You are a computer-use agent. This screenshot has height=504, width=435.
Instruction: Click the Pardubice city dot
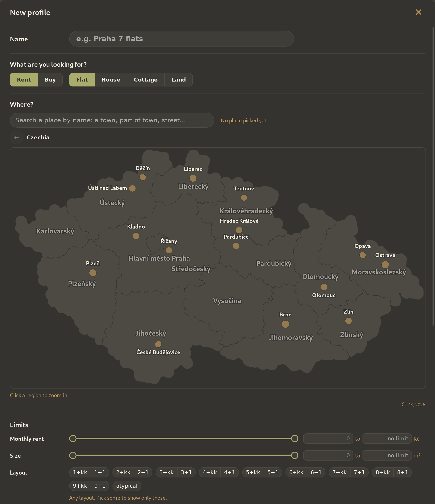point(236,246)
